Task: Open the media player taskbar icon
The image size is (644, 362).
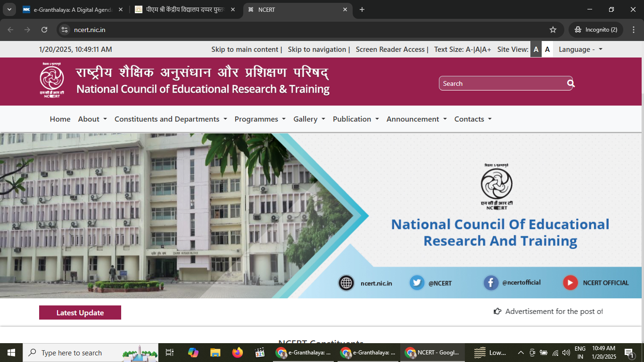Action: click(x=260, y=353)
